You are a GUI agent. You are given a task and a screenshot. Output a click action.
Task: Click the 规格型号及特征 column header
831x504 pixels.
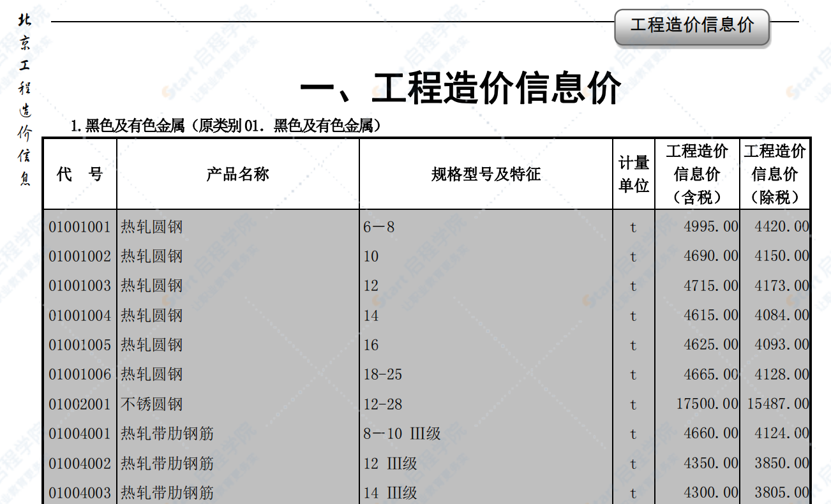486,174
